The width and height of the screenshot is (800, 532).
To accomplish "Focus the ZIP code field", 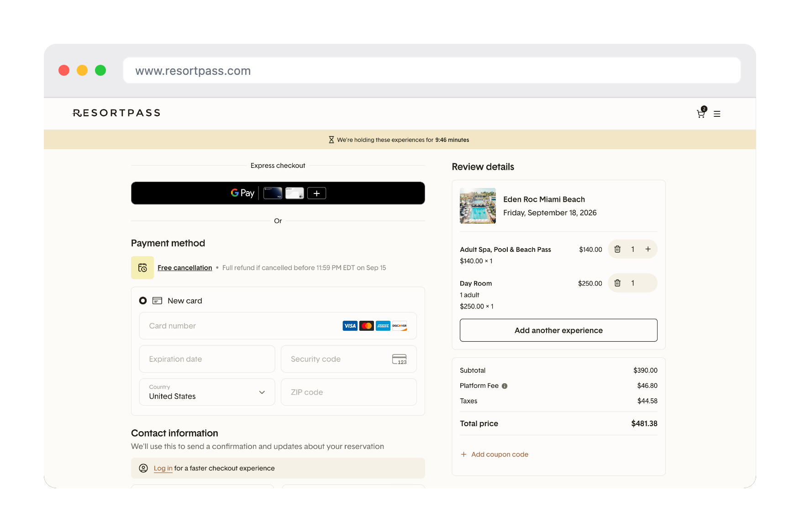I will 348,392.
